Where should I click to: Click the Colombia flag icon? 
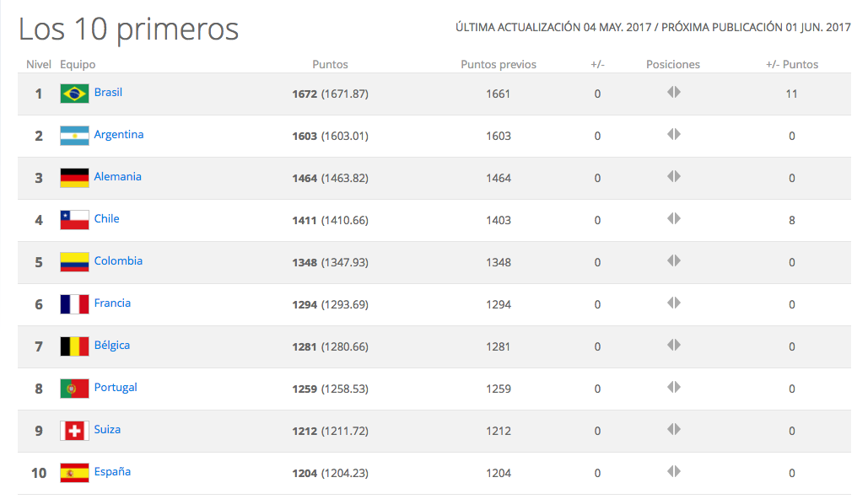point(73,261)
